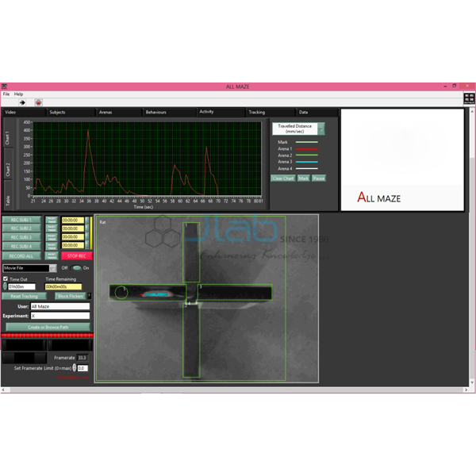
Task: Click the Block Flickers button
Action: [71, 296]
